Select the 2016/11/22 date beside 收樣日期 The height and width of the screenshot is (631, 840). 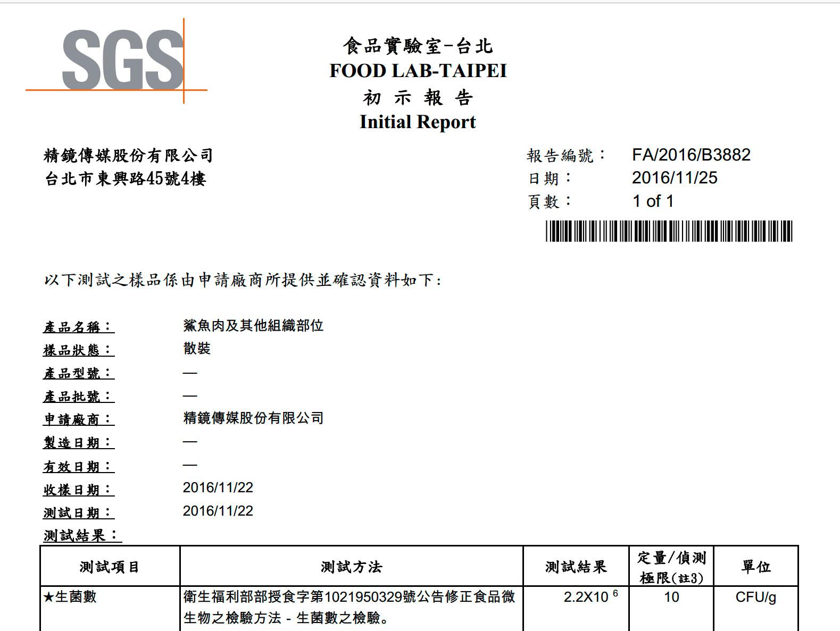[x=218, y=487]
